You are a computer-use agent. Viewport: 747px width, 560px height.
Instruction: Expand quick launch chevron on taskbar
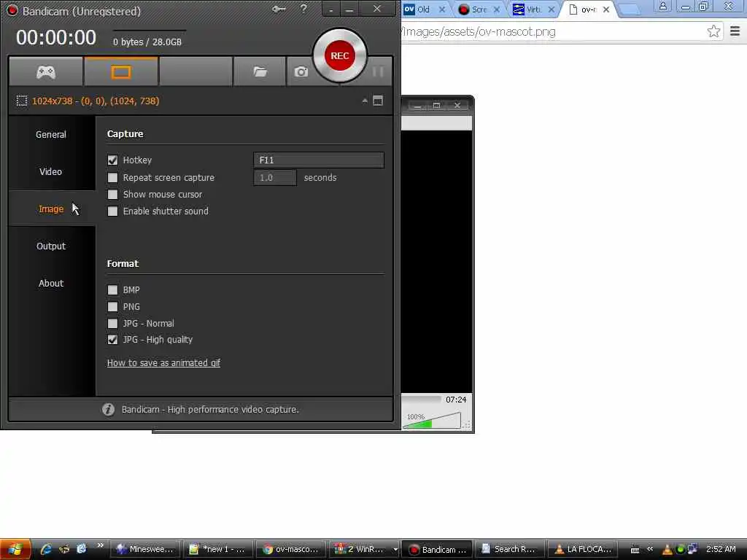[x=100, y=545]
